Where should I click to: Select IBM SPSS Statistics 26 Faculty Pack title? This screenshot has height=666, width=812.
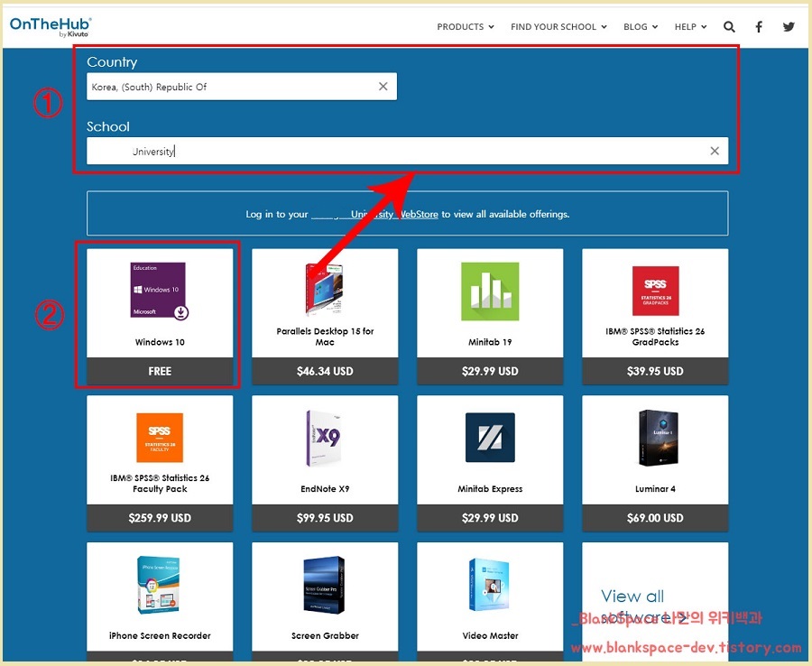160,483
